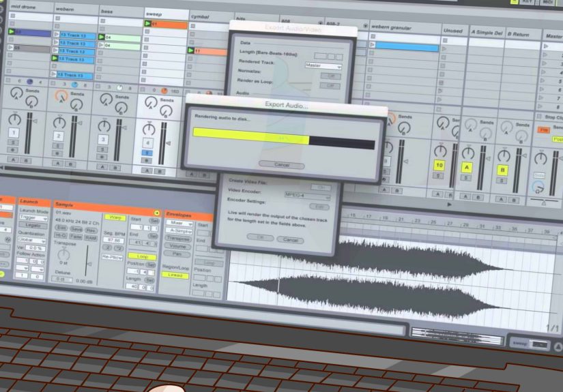The height and width of the screenshot is (392, 563).
Task: Adjust Send A knob on mid drone track
Action: pyautogui.click(x=16, y=93)
